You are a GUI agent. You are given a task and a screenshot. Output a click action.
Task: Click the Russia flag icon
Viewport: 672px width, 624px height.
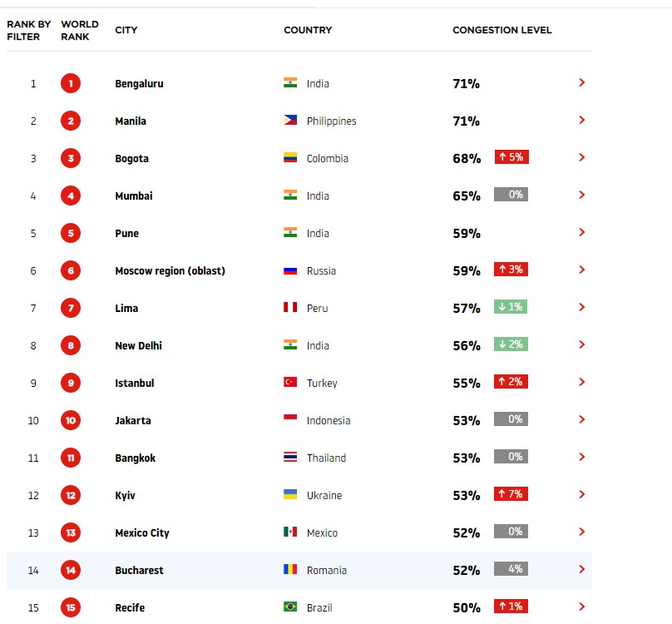click(x=290, y=270)
